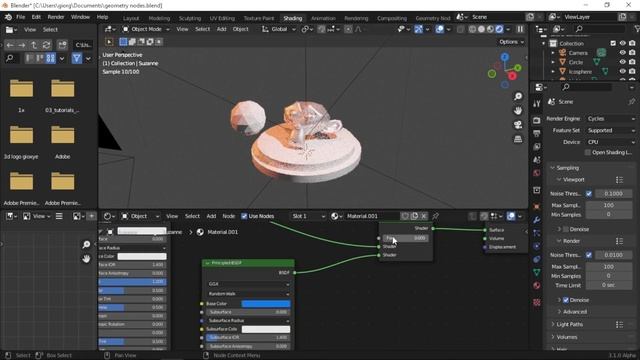Toggle render Denoise checkbox
Image resolution: width=640 pixels, height=360 pixels.
click(x=566, y=300)
